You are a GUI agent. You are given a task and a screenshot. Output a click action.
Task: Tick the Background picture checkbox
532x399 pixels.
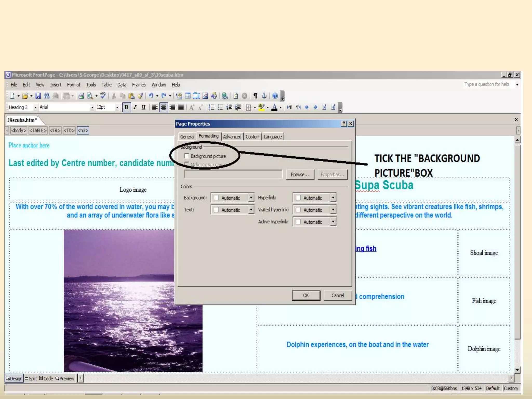187,156
